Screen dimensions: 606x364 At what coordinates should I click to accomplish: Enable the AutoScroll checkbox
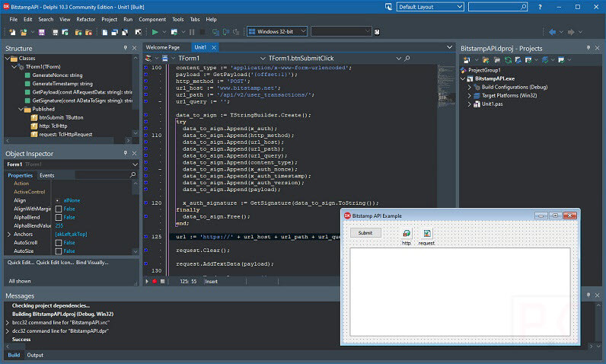click(x=59, y=242)
